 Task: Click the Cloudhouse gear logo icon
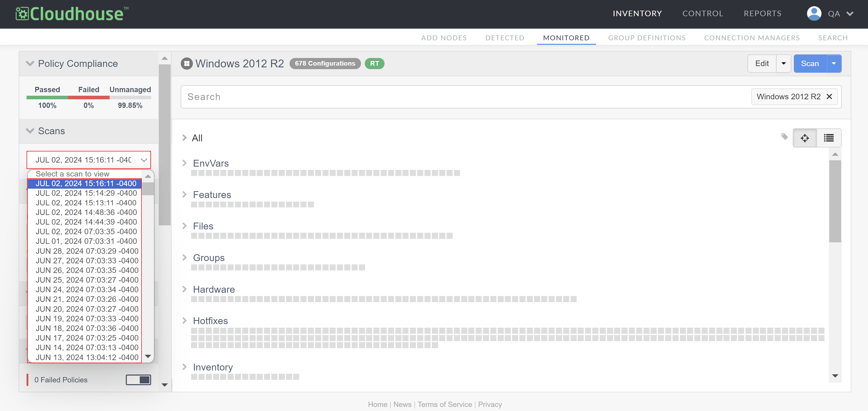[22, 14]
